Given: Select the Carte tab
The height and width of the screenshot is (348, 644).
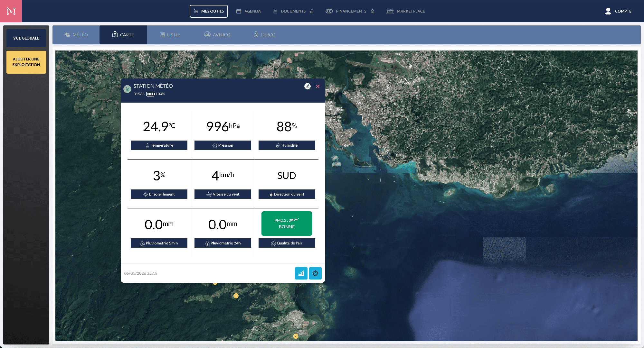Looking at the screenshot, I should 123,35.
